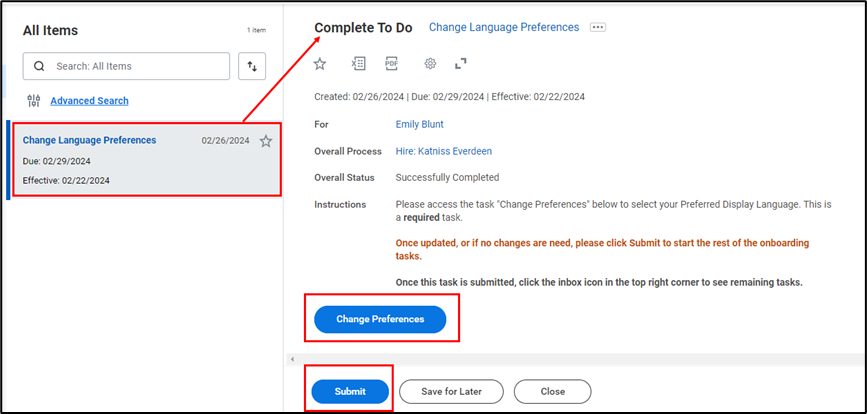
Task: Click the Save for Later button
Action: click(x=449, y=391)
